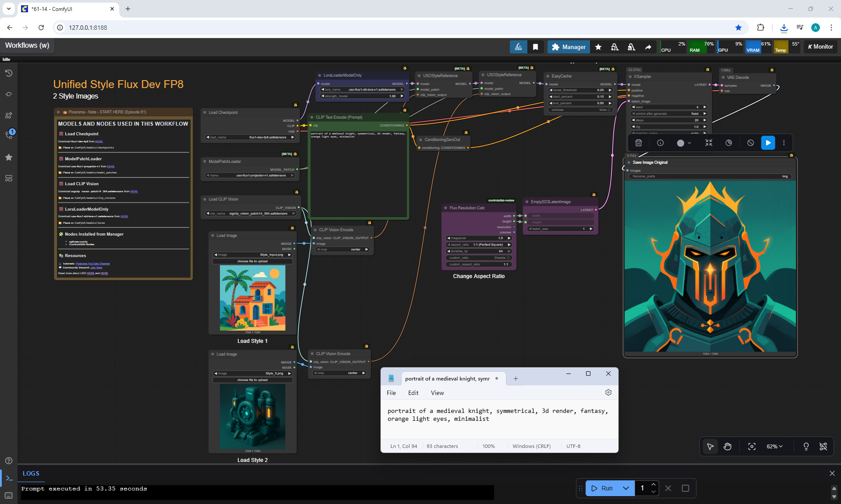Open the queue history sidebar icon
The height and width of the screenshot is (504, 841).
(9, 73)
